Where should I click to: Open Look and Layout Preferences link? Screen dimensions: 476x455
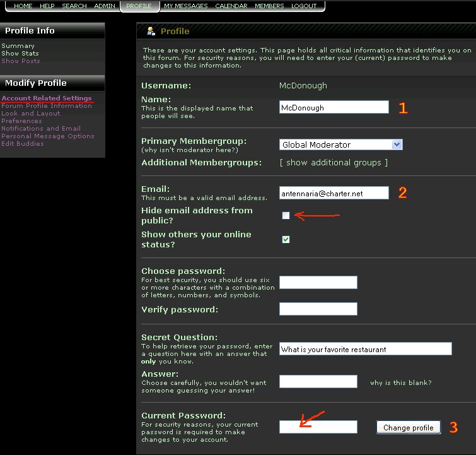pos(31,114)
